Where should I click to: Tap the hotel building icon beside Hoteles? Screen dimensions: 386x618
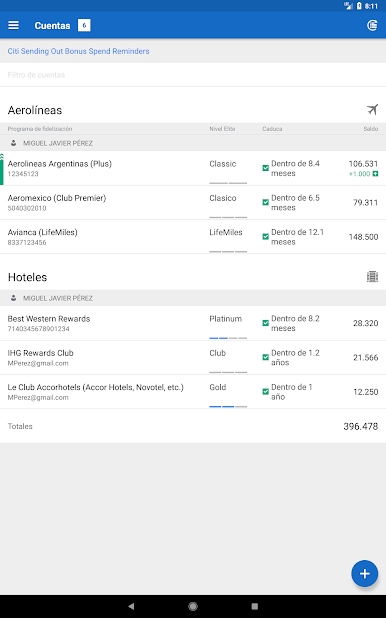click(x=372, y=277)
